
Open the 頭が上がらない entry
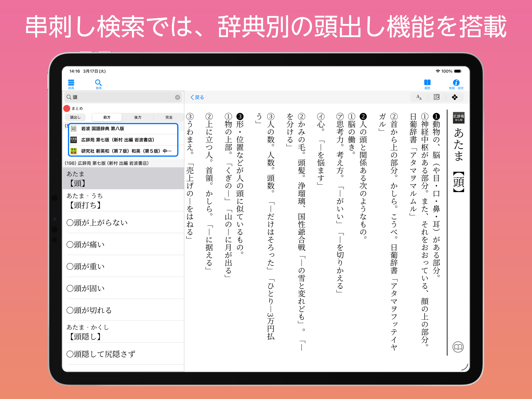pos(123,223)
